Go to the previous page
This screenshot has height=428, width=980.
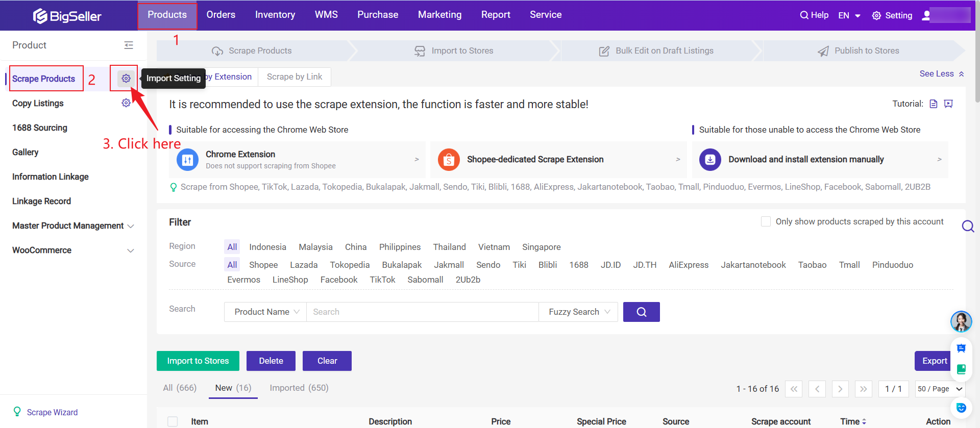(817, 389)
